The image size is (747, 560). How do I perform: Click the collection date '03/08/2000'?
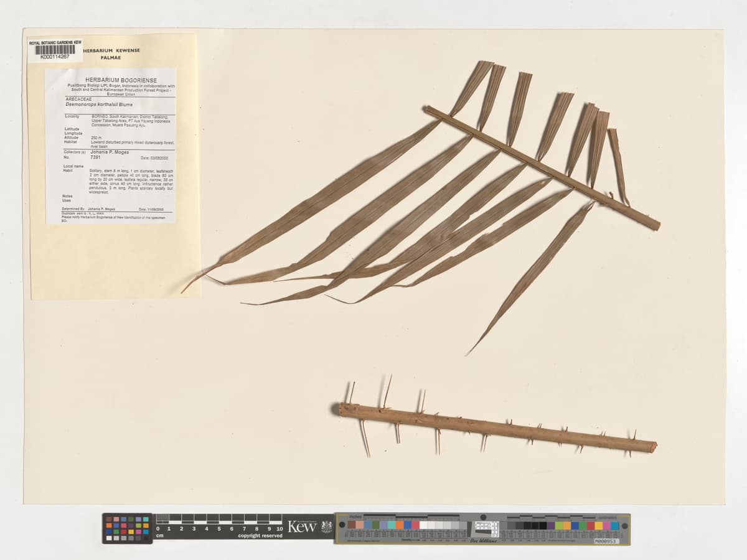click(x=159, y=158)
